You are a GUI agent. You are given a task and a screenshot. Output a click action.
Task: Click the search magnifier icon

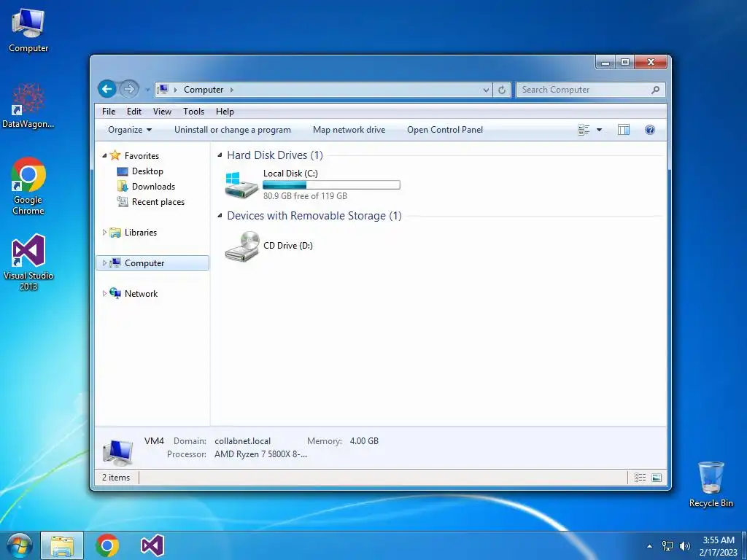pyautogui.click(x=656, y=90)
